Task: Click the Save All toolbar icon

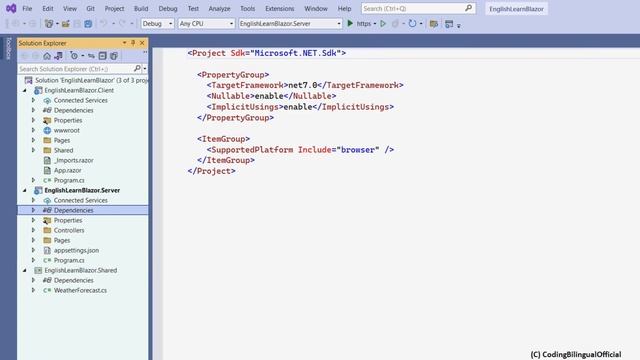Action: [x=88, y=24]
